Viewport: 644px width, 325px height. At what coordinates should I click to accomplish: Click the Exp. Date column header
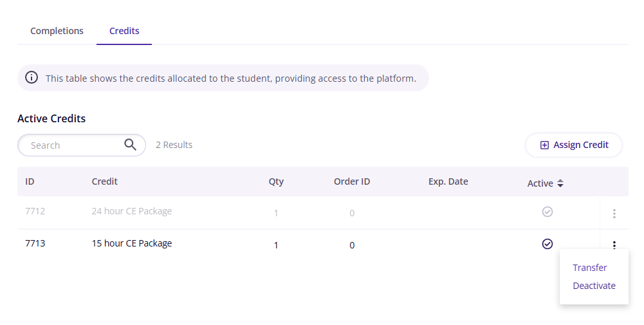[x=448, y=181]
